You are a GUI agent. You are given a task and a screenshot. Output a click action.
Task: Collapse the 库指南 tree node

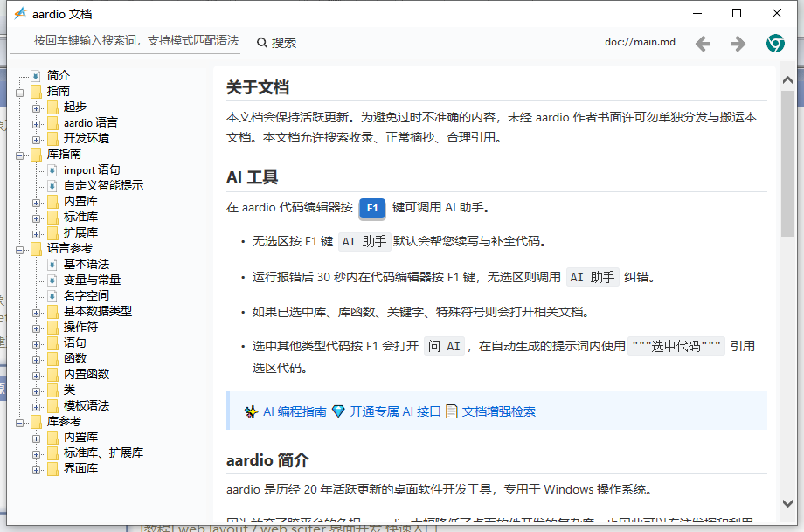click(19, 155)
